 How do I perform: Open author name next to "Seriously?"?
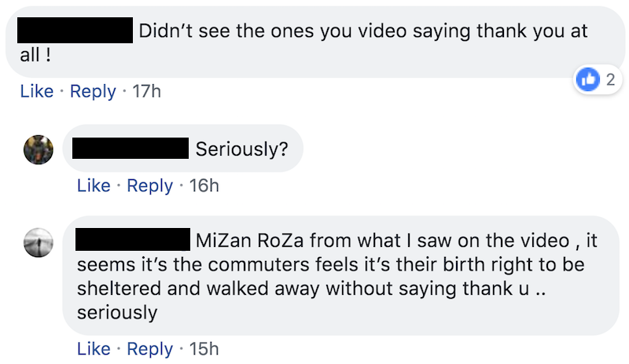point(130,148)
